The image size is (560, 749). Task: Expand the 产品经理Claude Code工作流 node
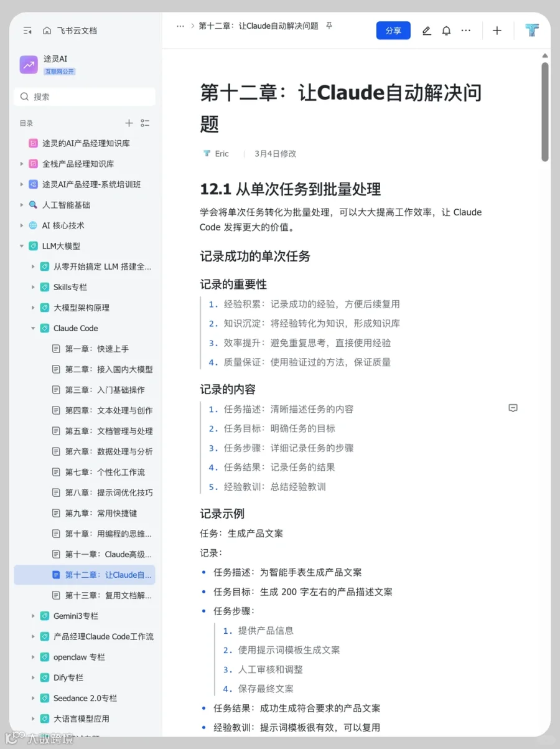click(x=33, y=636)
